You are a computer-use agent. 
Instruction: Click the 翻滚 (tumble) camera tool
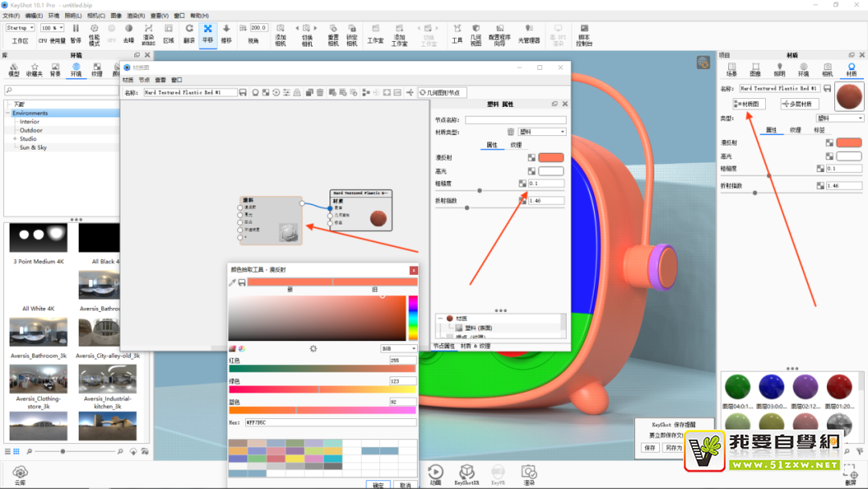(189, 33)
